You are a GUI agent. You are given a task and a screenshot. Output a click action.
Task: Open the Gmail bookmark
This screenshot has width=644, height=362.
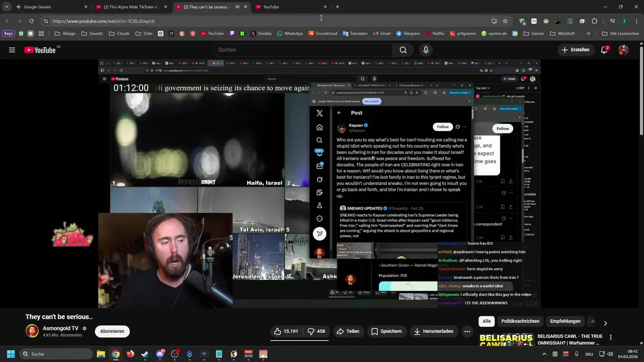point(381,34)
